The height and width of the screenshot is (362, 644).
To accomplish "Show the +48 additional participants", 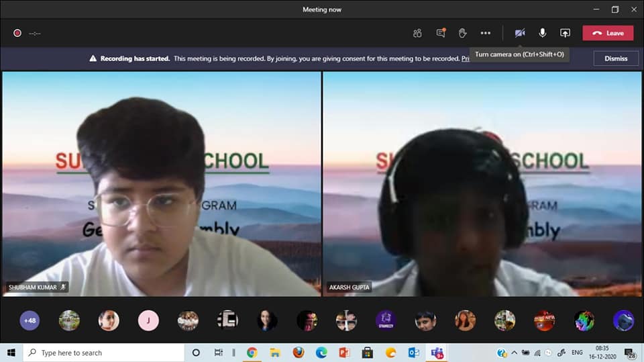I will point(30,320).
